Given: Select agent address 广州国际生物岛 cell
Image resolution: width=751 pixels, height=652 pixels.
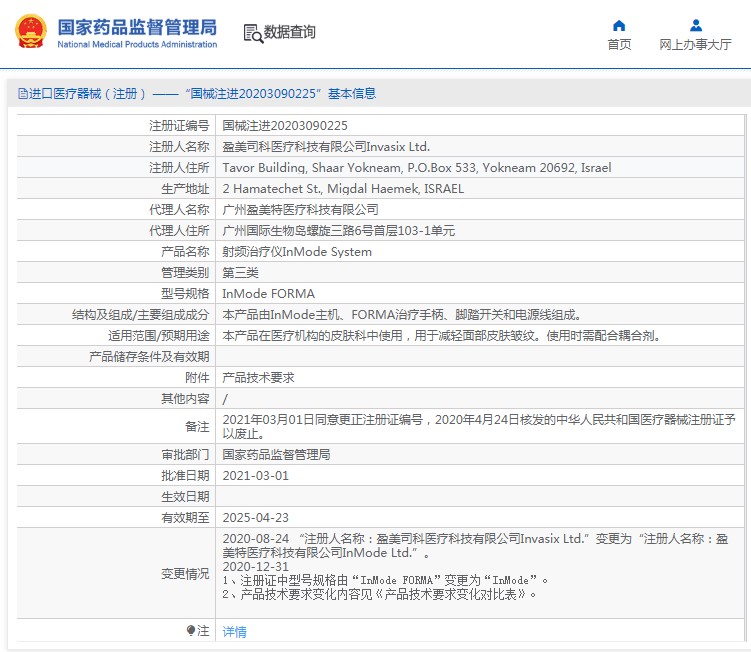Looking at the screenshot, I should [479, 230].
